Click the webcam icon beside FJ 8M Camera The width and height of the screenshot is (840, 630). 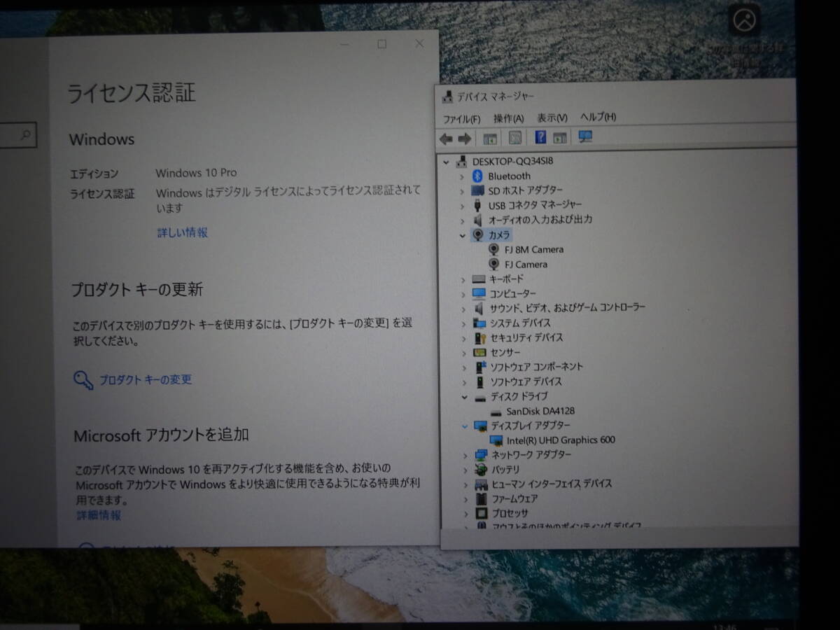(494, 249)
